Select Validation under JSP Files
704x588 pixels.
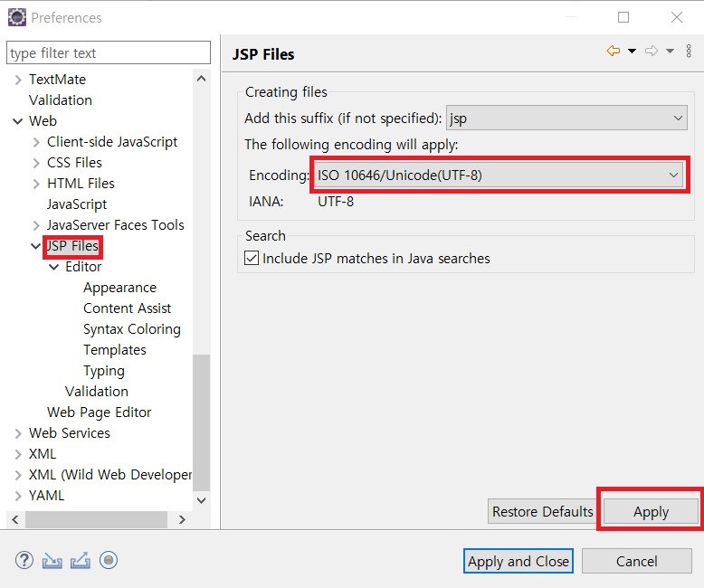(x=97, y=392)
